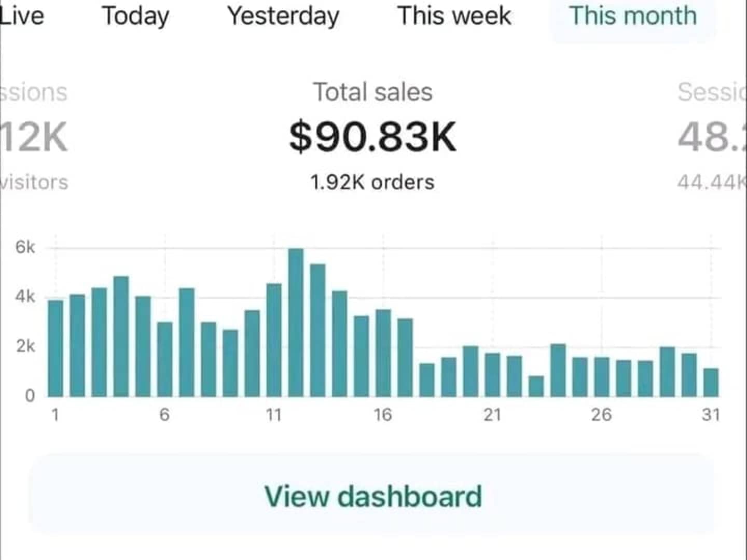Tap the $90.83K total sales figure
This screenshot has width=747, height=560.
tap(373, 137)
